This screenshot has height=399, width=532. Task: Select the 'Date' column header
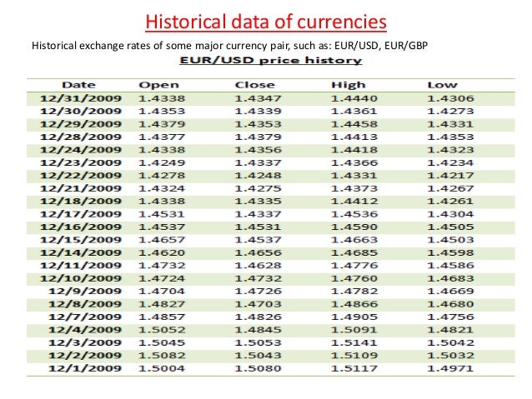click(78, 85)
